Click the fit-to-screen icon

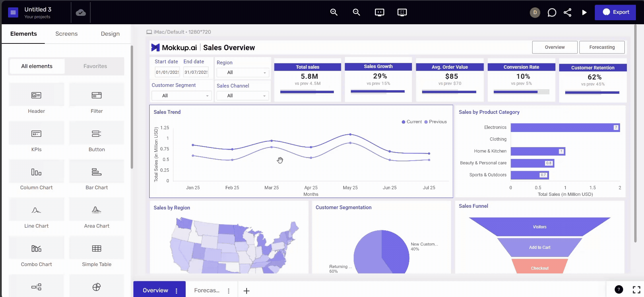click(402, 12)
